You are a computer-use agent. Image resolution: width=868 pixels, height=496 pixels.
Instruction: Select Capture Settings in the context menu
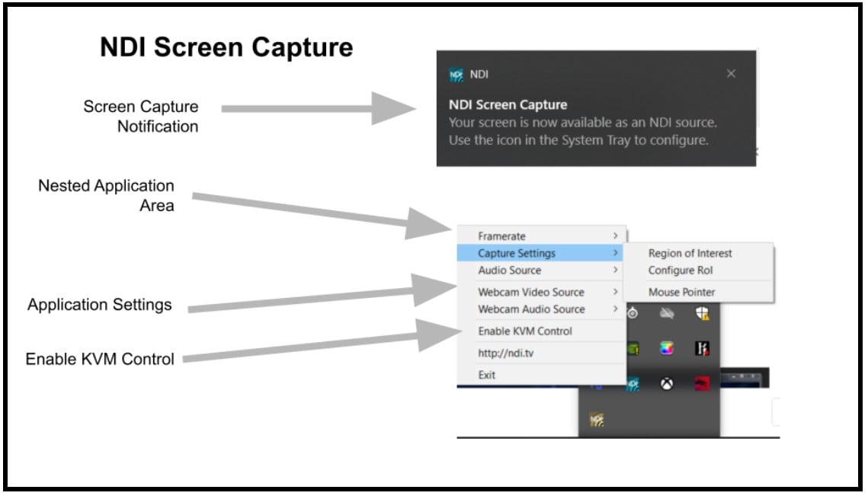click(x=516, y=253)
